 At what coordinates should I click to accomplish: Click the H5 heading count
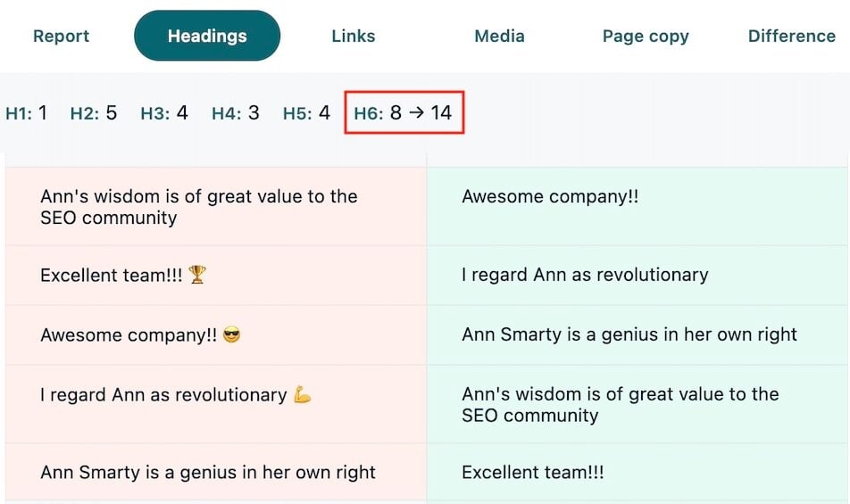(306, 113)
